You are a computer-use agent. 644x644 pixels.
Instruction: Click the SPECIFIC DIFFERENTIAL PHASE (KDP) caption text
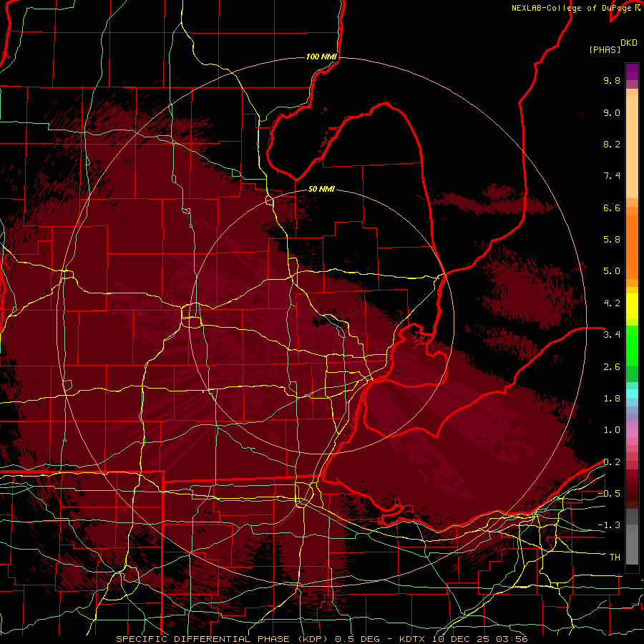coord(222,639)
